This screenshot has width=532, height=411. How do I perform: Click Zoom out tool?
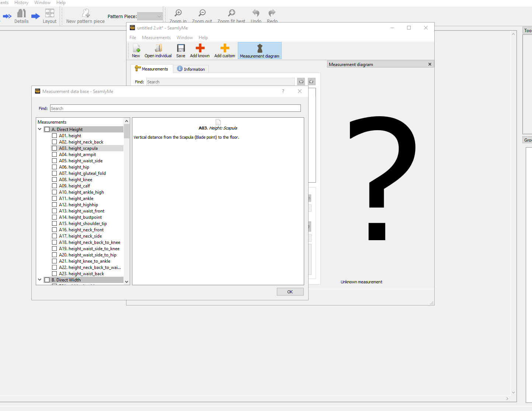(202, 16)
